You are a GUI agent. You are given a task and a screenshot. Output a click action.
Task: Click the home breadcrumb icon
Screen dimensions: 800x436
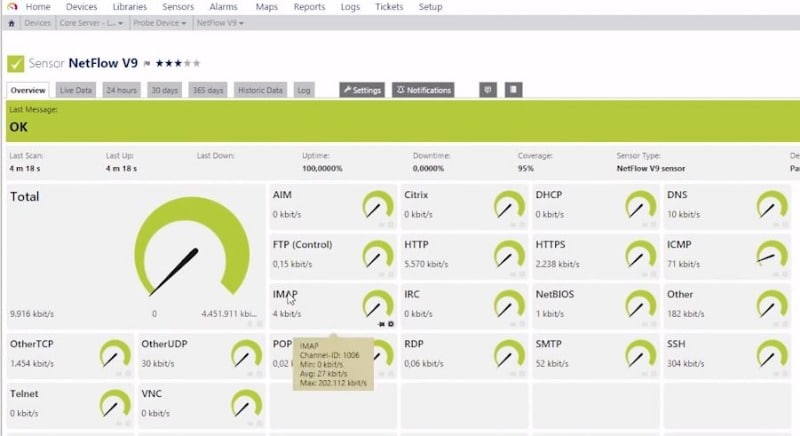[11, 23]
